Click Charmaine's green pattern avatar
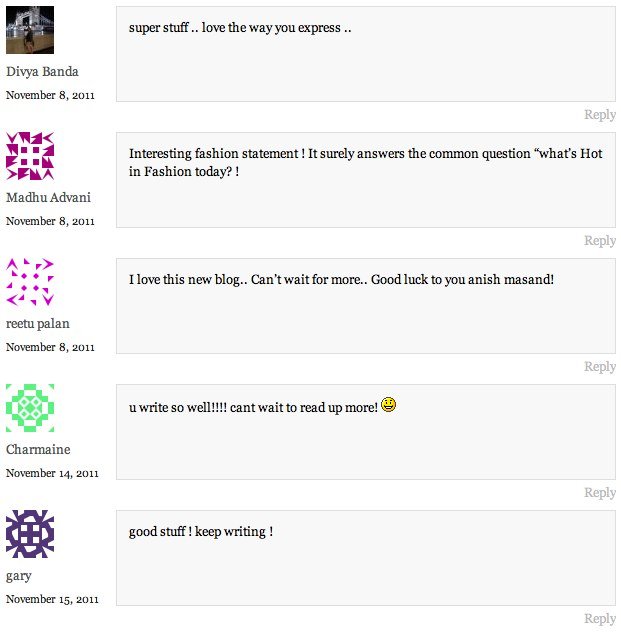The width and height of the screenshot is (621, 635). coord(30,408)
